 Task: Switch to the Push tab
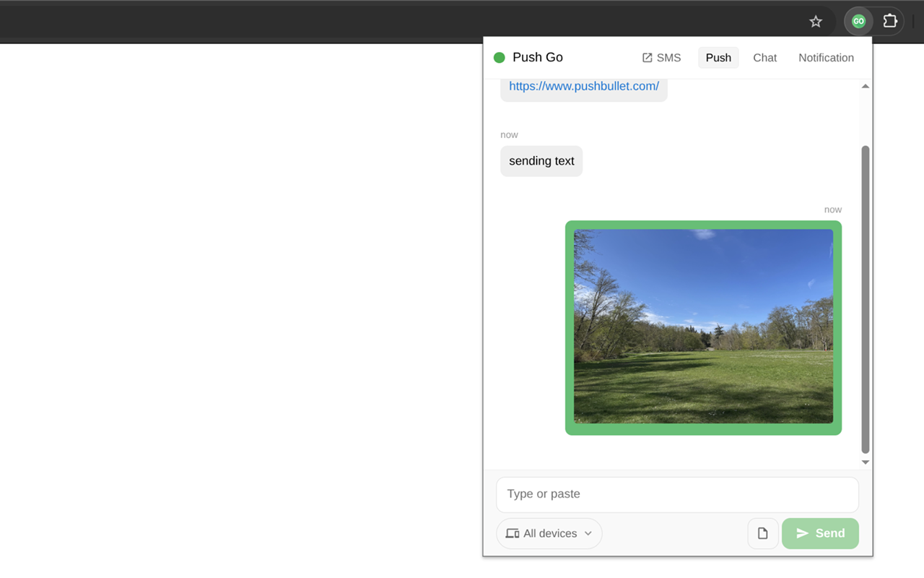coord(718,58)
